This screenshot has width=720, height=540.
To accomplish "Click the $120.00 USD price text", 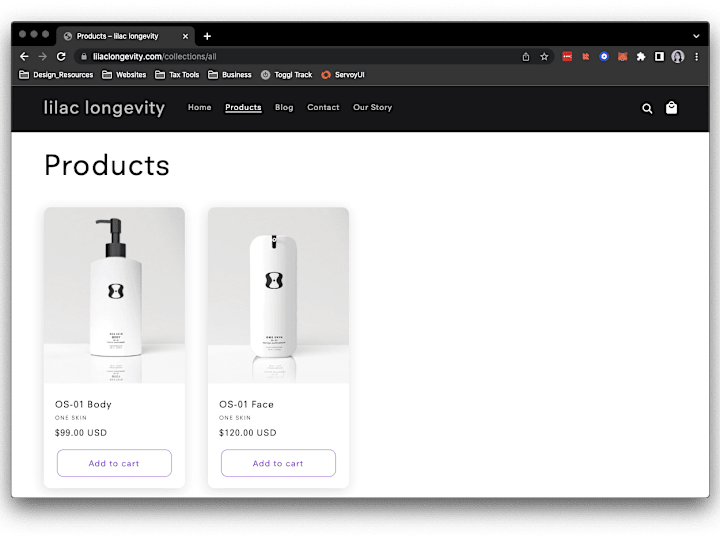I will pos(248,433).
